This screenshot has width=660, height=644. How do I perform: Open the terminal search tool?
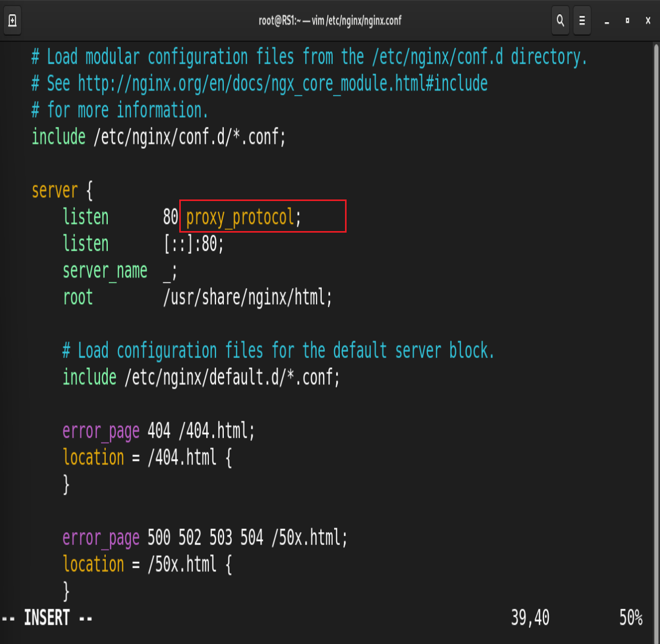561,21
